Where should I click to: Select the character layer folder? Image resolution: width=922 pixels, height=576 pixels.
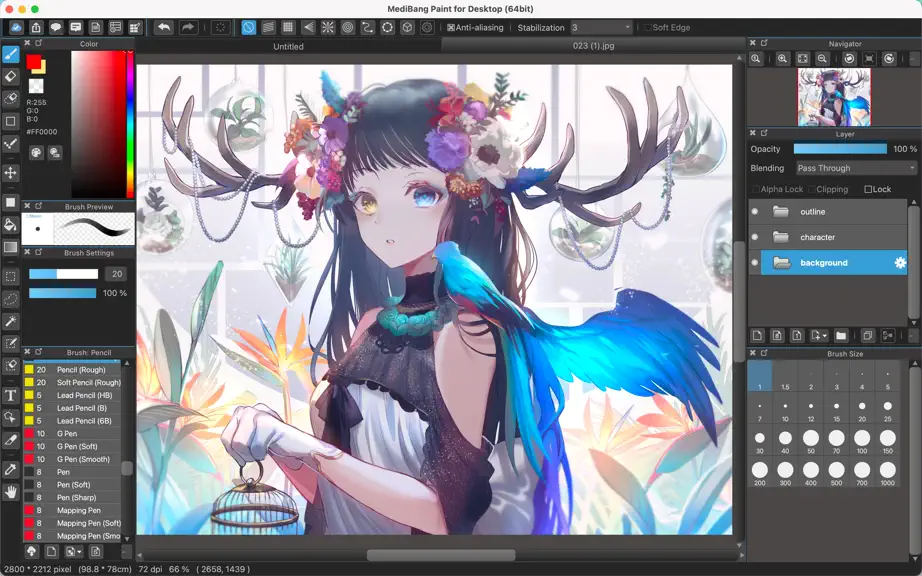[x=834, y=237]
